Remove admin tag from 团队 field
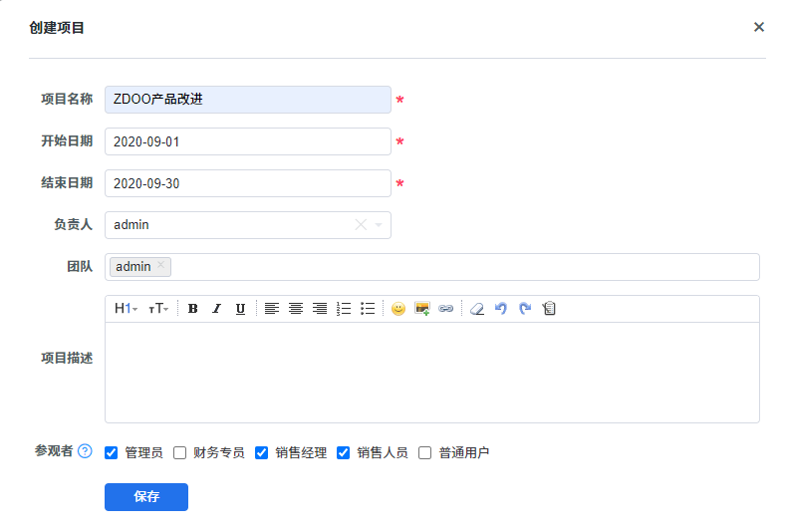This screenshot has width=790, height=532. [160, 264]
